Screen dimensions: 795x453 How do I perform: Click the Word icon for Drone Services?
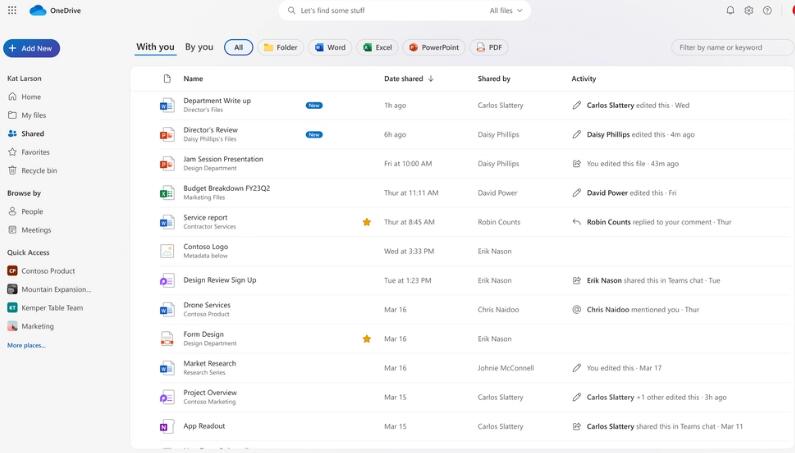[x=167, y=309]
